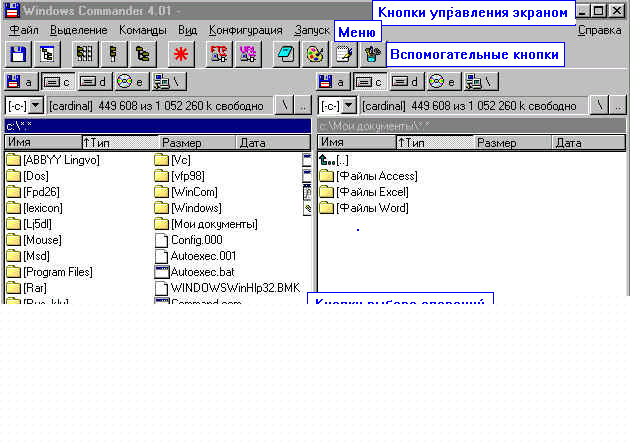The image size is (630, 443).
Task: Click the notepad toolbar icon
Action: pos(343,54)
